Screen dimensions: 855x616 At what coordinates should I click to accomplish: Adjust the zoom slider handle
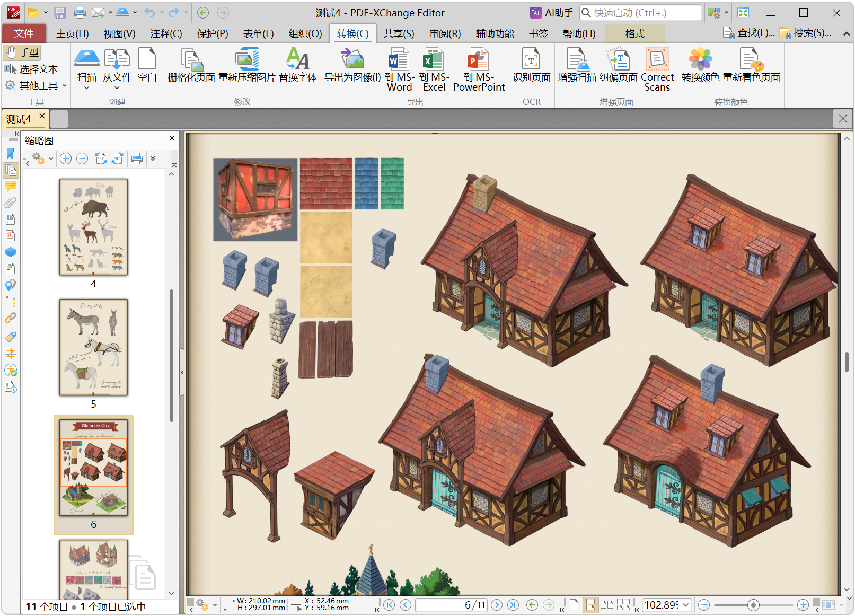click(753, 605)
